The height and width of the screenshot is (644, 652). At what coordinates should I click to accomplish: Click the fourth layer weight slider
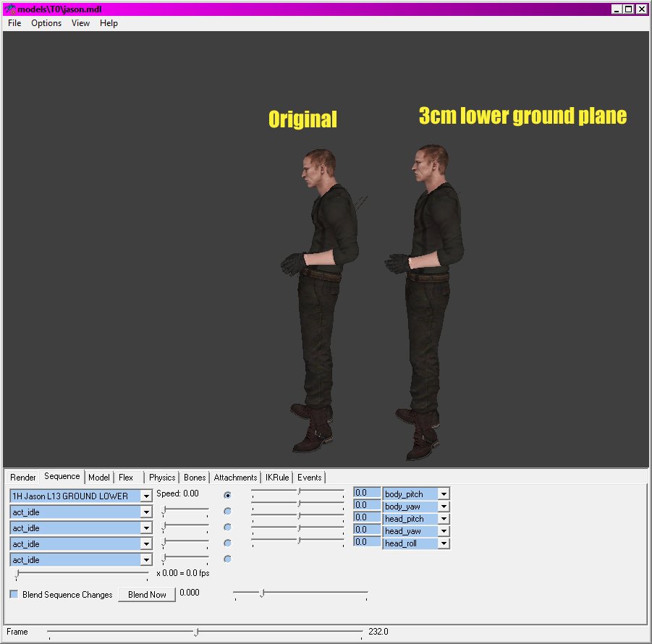click(185, 542)
